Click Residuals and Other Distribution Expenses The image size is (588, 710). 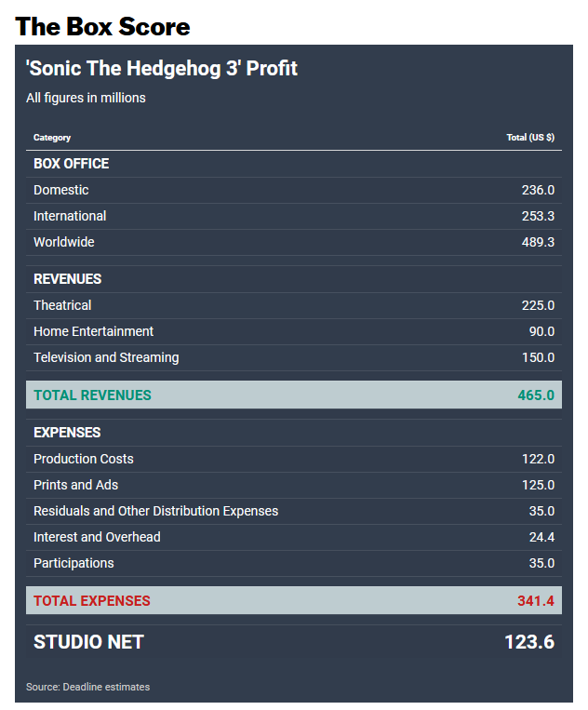[155, 511]
